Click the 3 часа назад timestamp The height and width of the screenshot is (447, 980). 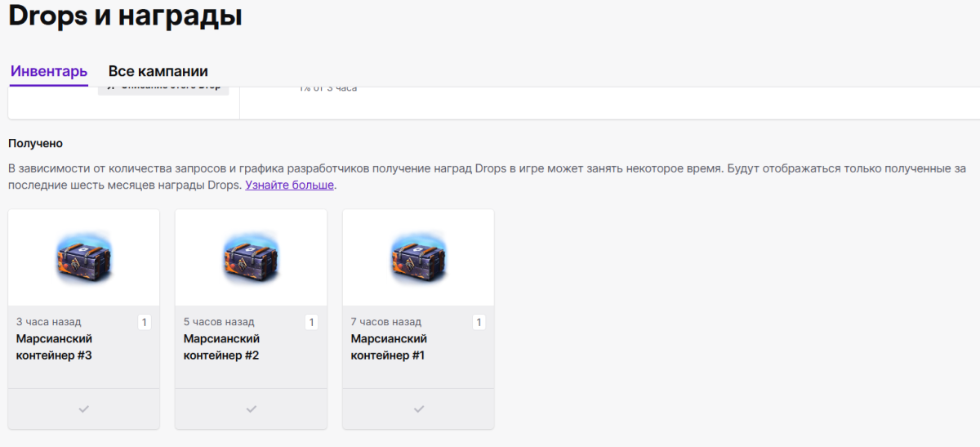[49, 322]
